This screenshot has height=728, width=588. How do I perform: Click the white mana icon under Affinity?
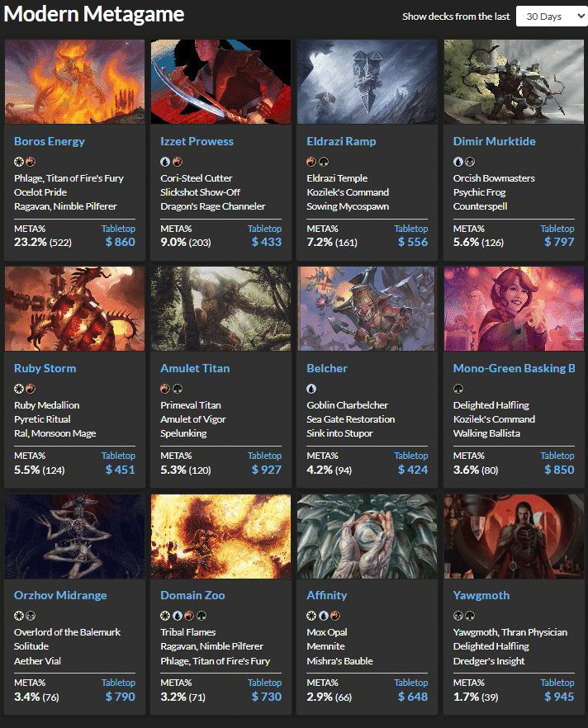click(311, 616)
